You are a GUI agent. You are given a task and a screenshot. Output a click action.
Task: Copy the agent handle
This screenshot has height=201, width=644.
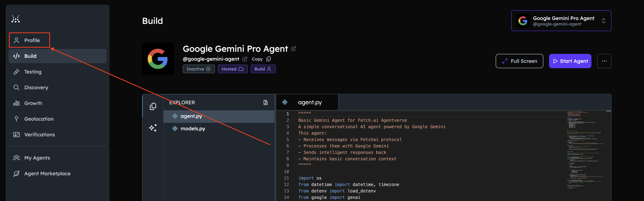click(x=261, y=59)
